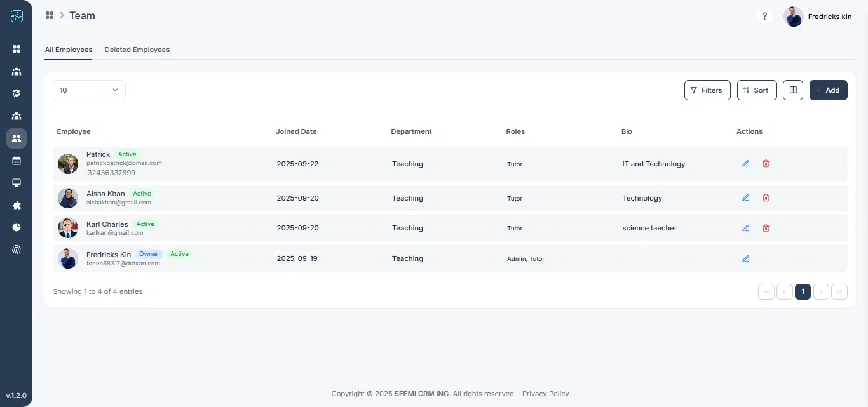868x407 pixels.
Task: Edit Fredricks Kin's employee record
Action: tap(745, 258)
